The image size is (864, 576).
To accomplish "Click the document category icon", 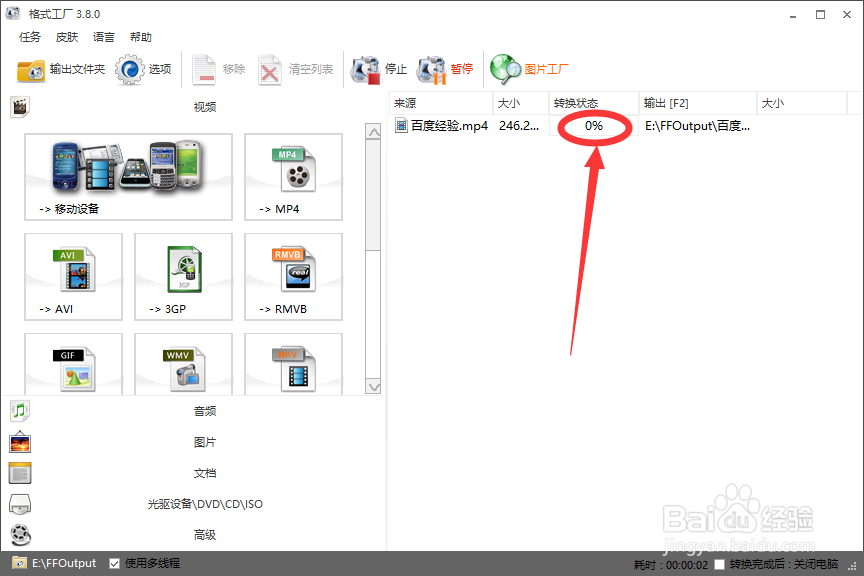I will (20, 473).
